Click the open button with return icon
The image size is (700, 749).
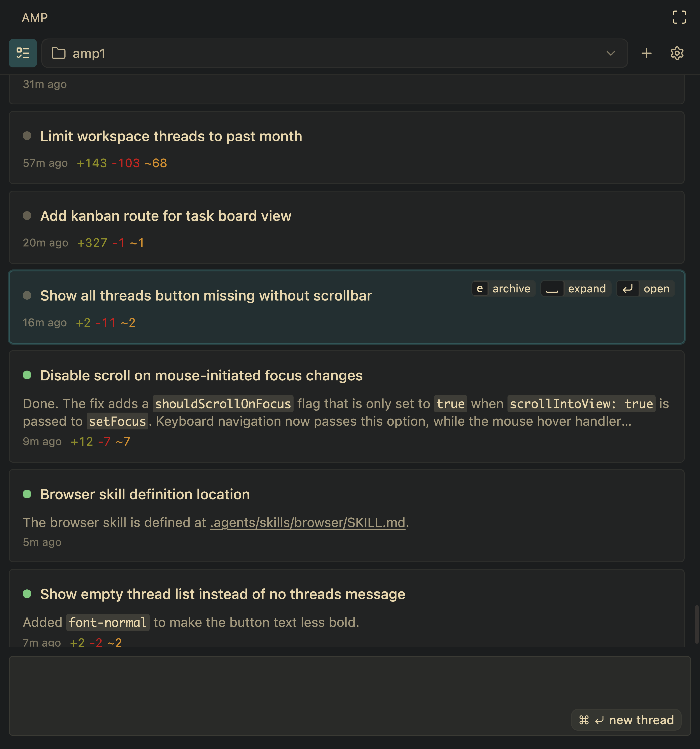pyautogui.click(x=645, y=289)
